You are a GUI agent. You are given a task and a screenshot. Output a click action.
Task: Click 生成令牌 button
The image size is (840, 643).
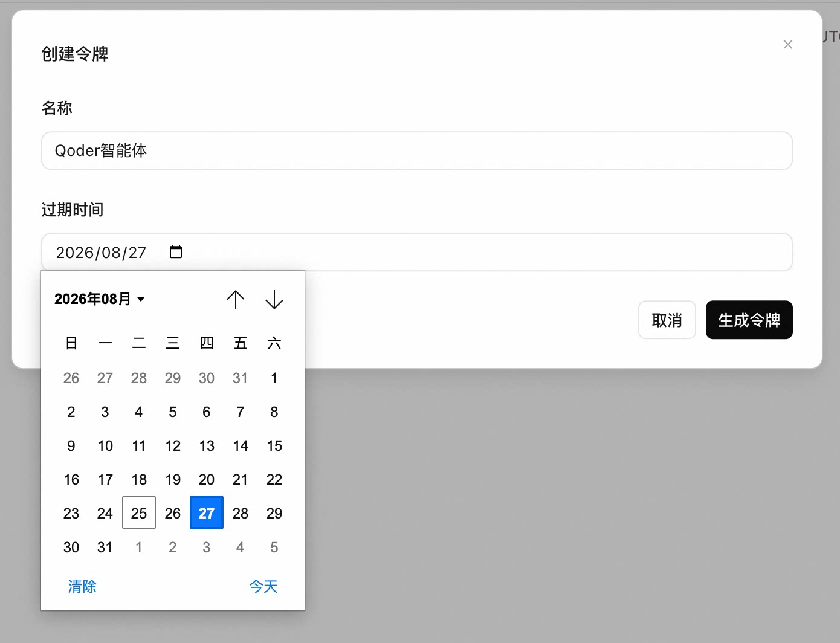click(x=749, y=320)
